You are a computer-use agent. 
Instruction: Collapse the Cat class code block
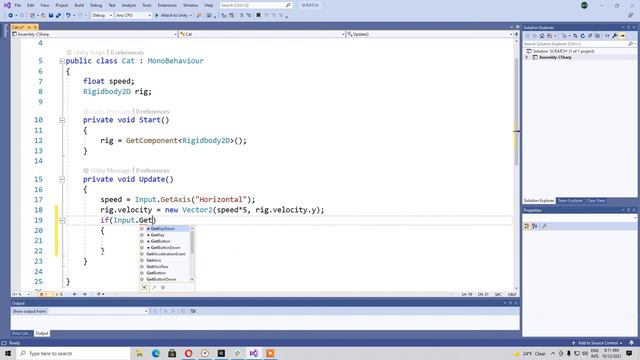pyautogui.click(x=62, y=61)
